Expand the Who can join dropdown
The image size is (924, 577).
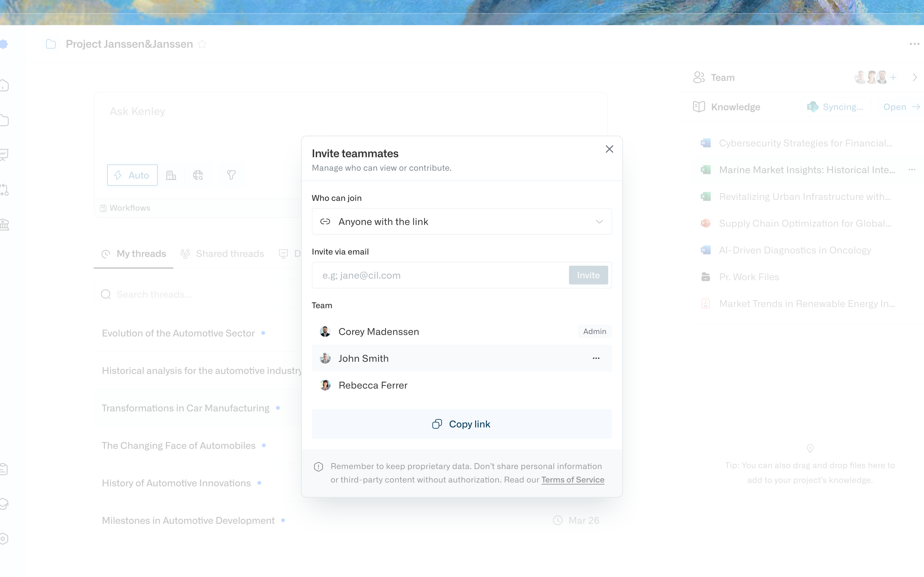pos(462,222)
